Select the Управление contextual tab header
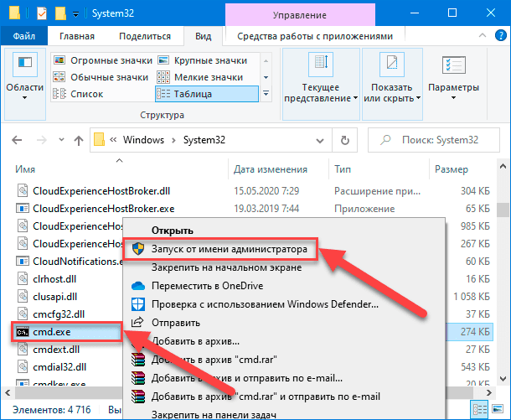 click(300, 15)
